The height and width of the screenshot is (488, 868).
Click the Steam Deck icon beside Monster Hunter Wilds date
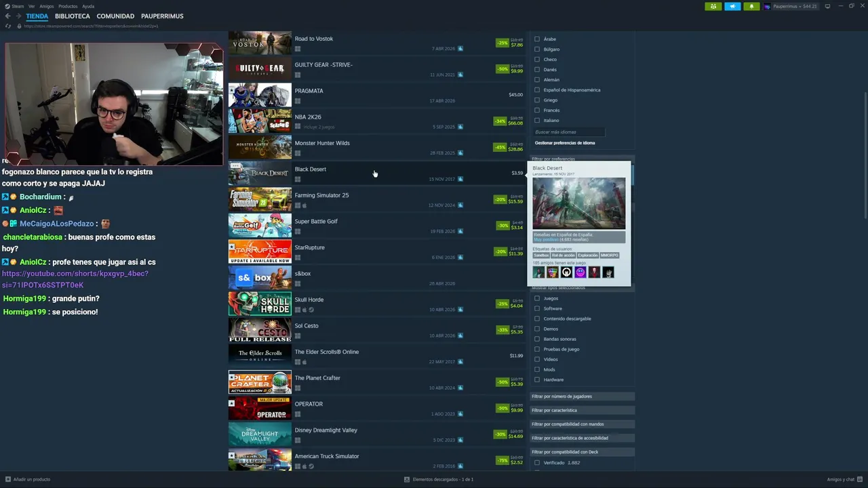pyautogui.click(x=460, y=153)
